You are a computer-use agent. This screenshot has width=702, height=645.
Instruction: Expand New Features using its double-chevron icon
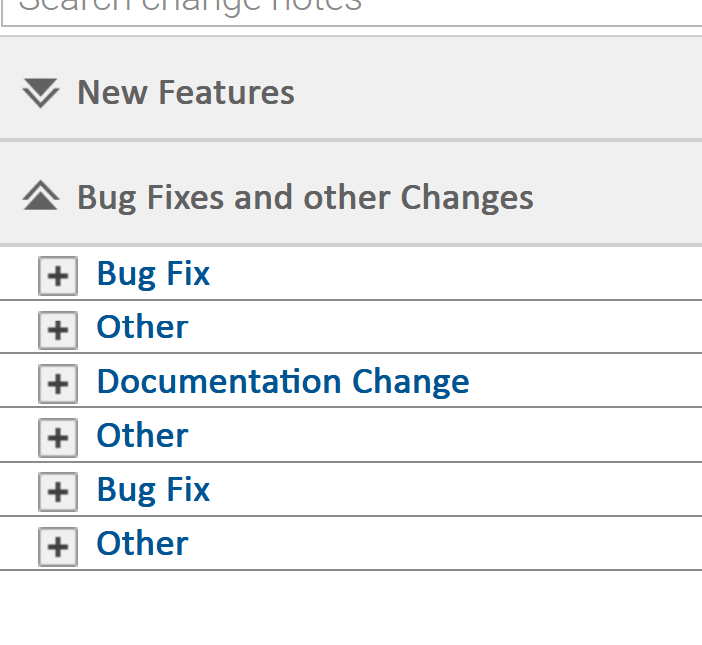tap(41, 93)
